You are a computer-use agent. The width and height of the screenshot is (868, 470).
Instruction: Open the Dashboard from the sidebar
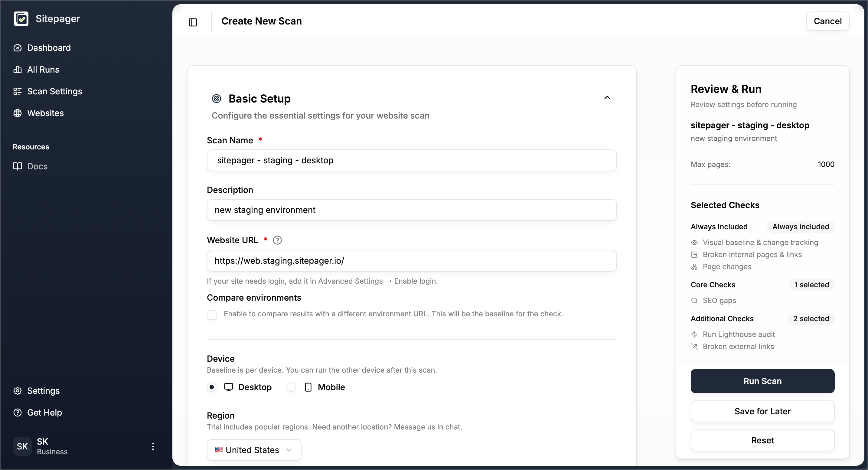49,48
